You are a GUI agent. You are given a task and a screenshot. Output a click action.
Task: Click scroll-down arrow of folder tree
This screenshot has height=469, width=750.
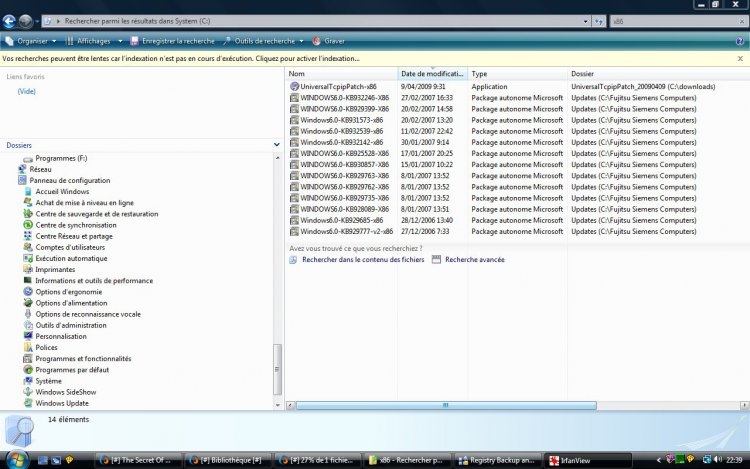pos(277,405)
